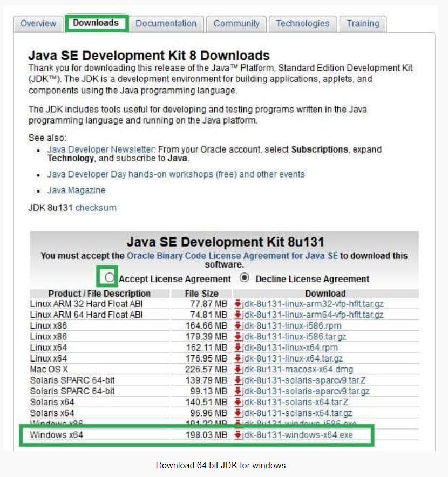Click download arrow icon for linux-x64.rpm
The image size is (448, 477).
237,347
